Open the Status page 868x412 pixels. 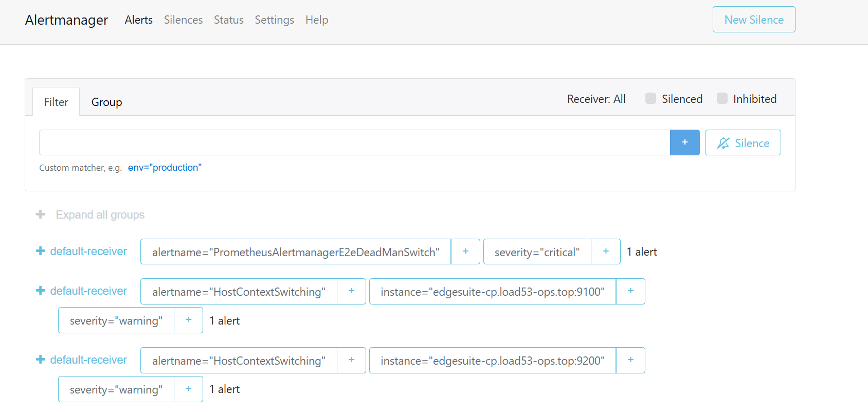[x=228, y=20]
